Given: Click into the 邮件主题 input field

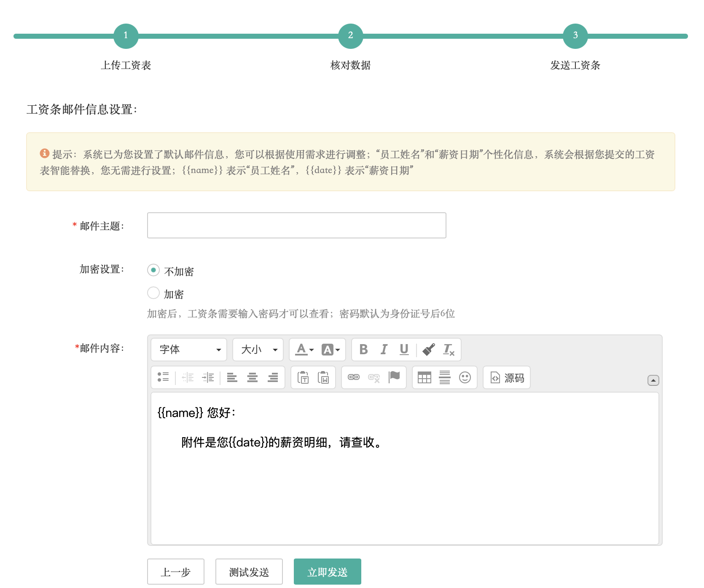Looking at the screenshot, I should tap(296, 225).
